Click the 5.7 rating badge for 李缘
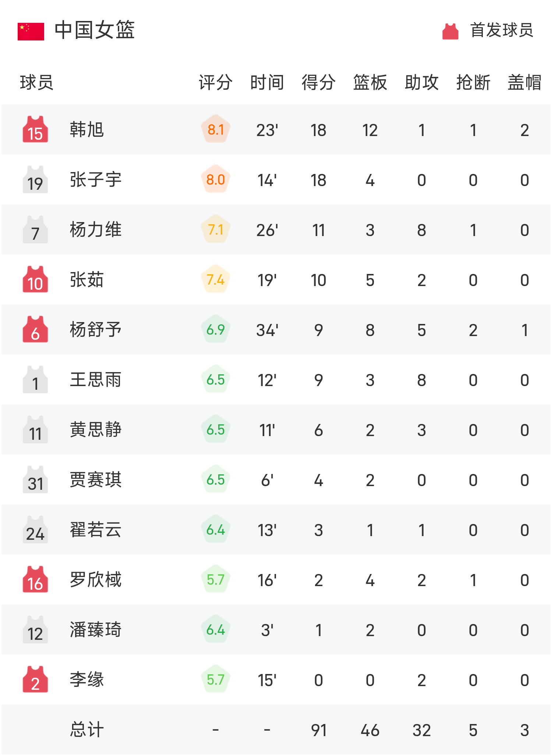The width and height of the screenshot is (552, 756). click(216, 680)
